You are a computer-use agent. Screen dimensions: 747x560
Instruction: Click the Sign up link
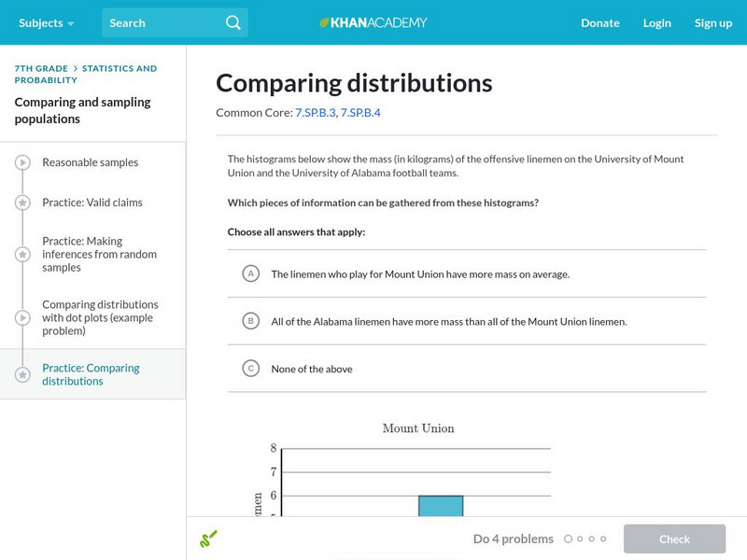[713, 22]
